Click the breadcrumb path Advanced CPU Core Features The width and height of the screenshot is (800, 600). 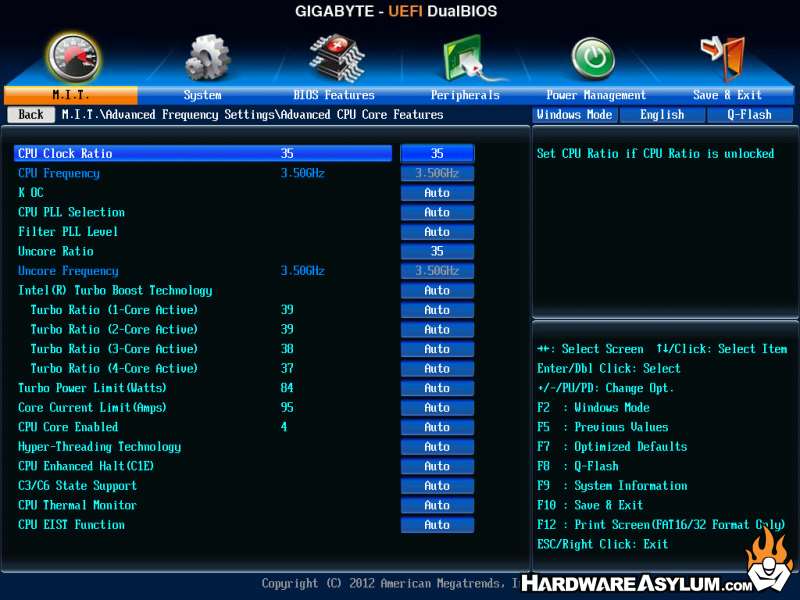[361, 114]
